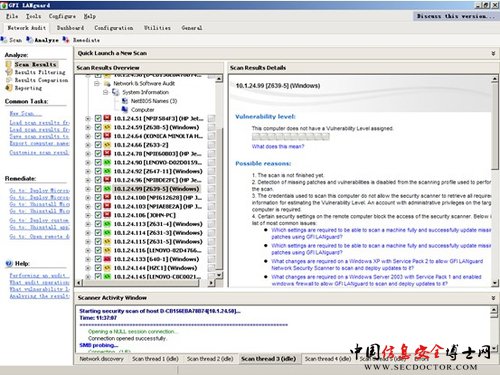Expand the Quick Launch a New Scan panel
This screenshot has height=375, width=500.
(493, 53)
